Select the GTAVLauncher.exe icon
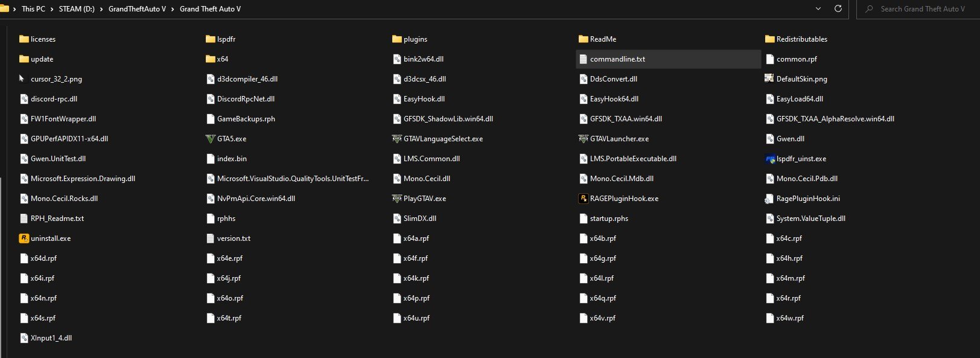980x358 pixels. click(583, 139)
